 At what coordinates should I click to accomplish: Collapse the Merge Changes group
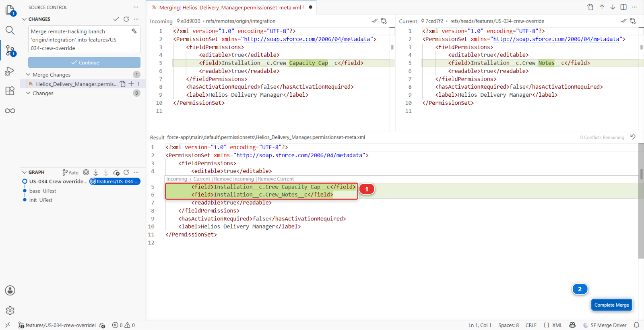point(28,75)
